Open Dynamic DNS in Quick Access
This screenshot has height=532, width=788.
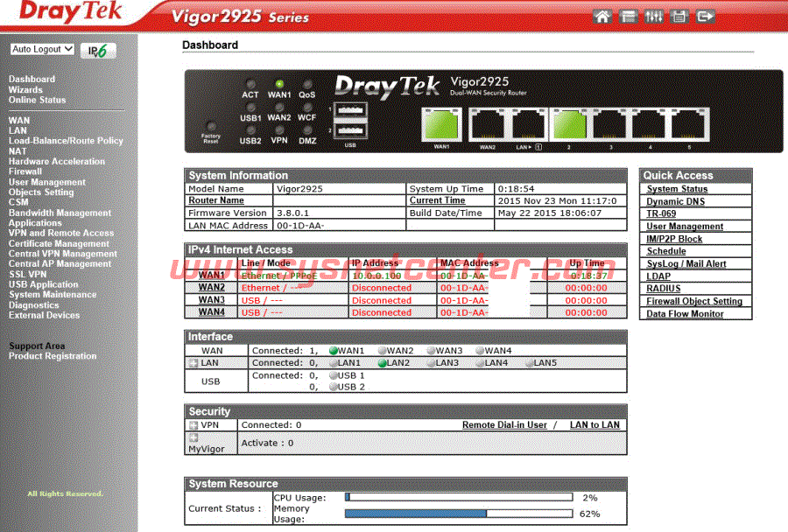click(677, 201)
